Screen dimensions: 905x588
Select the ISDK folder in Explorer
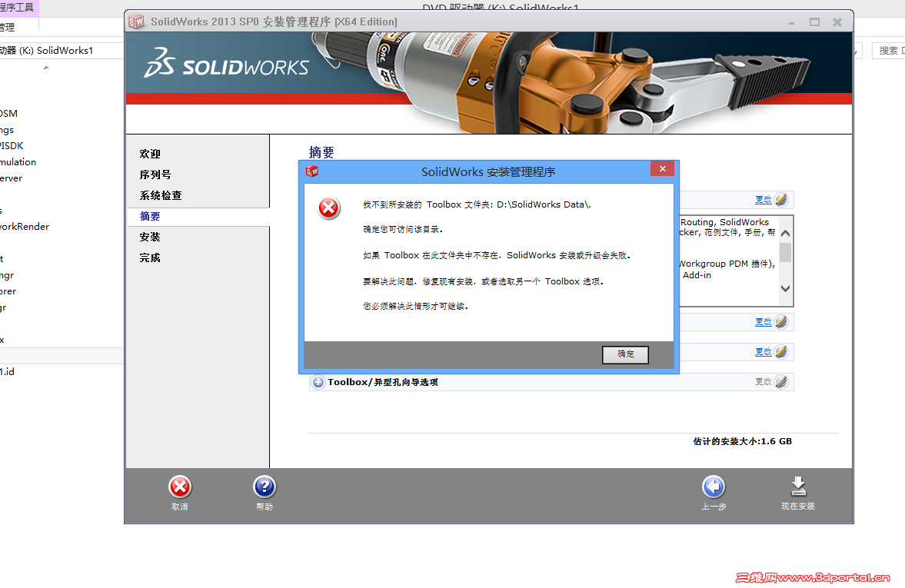pos(12,146)
